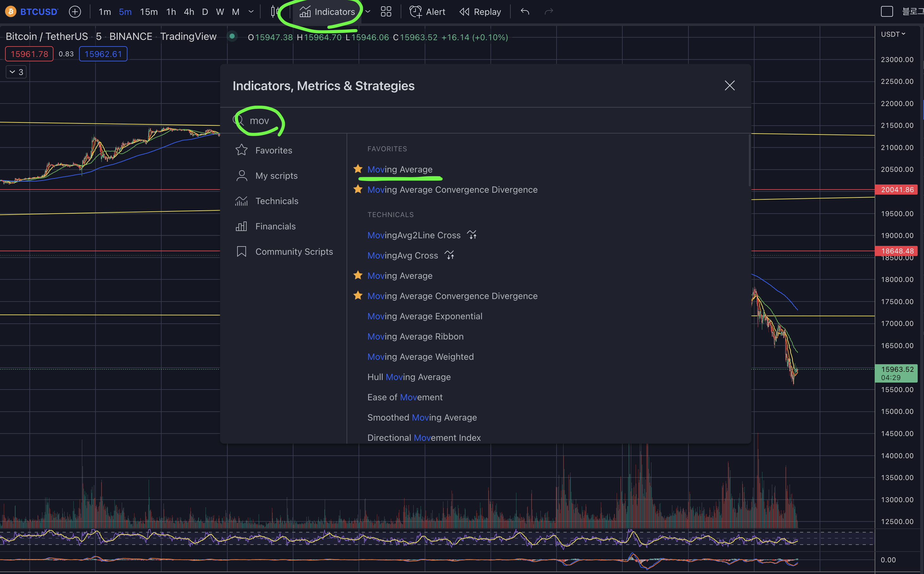This screenshot has width=924, height=574.
Task: Add Moving Average Exponential indicator
Action: point(424,316)
